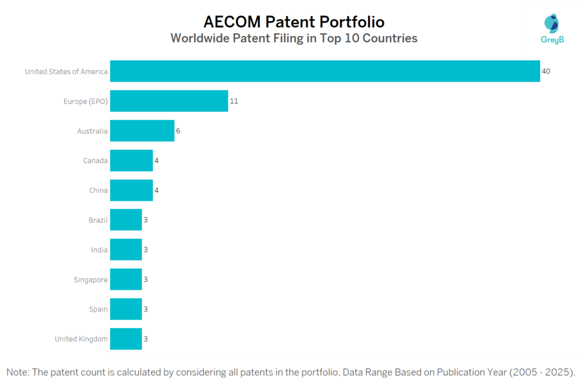
Task: Select the Singapore bar
Action: tap(126, 280)
